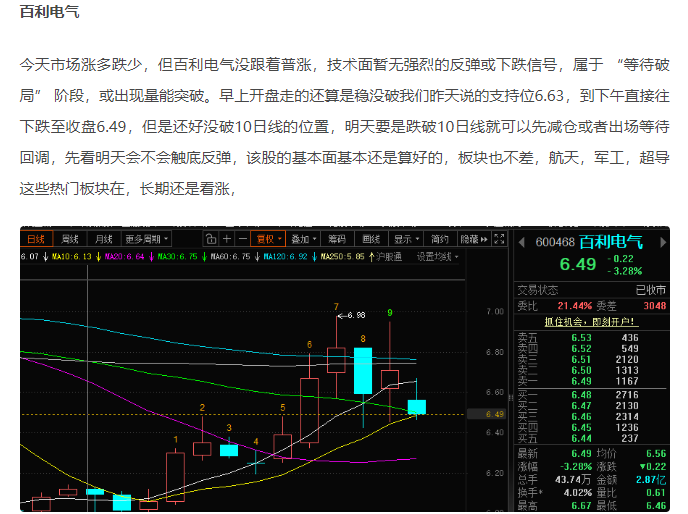Click 隐藏 to hide side panel

pos(474,239)
